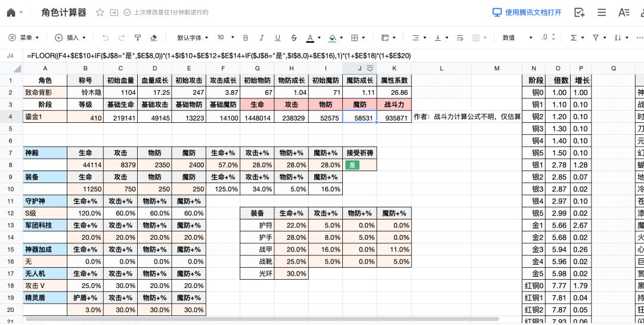Star the 角色计算器 document
644x325 pixels.
click(x=100, y=13)
